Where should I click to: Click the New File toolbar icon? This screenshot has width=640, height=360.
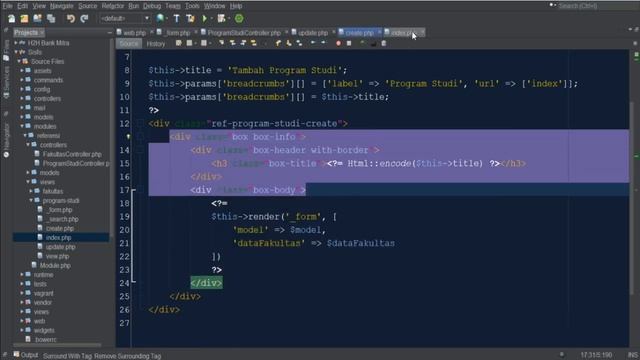(11, 18)
